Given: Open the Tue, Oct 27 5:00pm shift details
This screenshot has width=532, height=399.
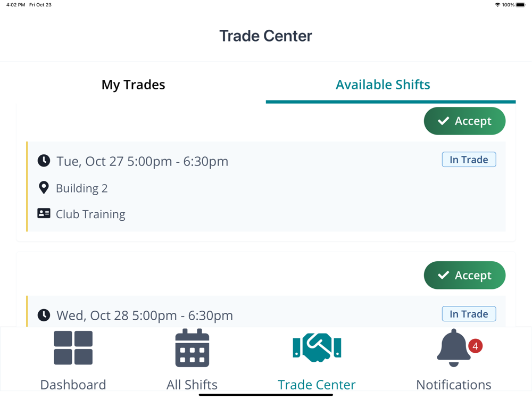Looking at the screenshot, I should click(142, 161).
